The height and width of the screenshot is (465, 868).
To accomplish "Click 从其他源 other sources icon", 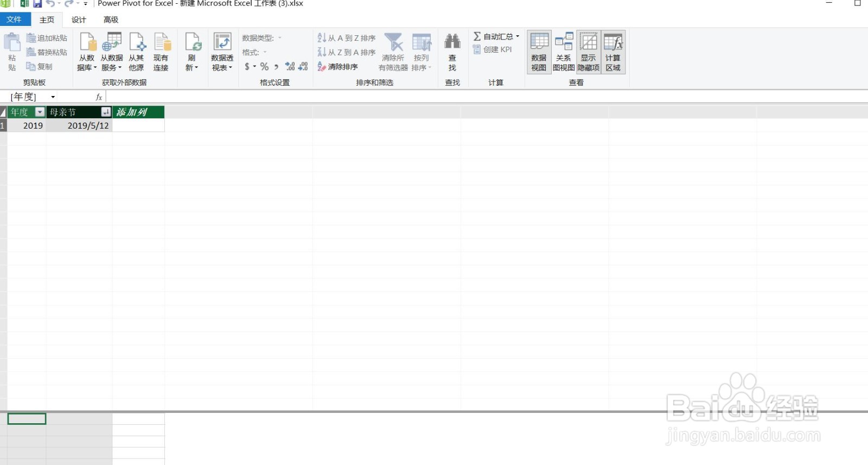I will pyautogui.click(x=136, y=42).
